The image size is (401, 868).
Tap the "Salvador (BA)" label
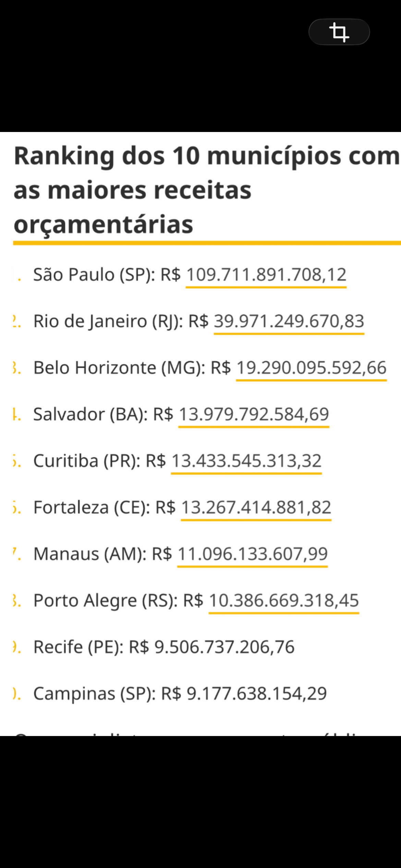(90, 414)
